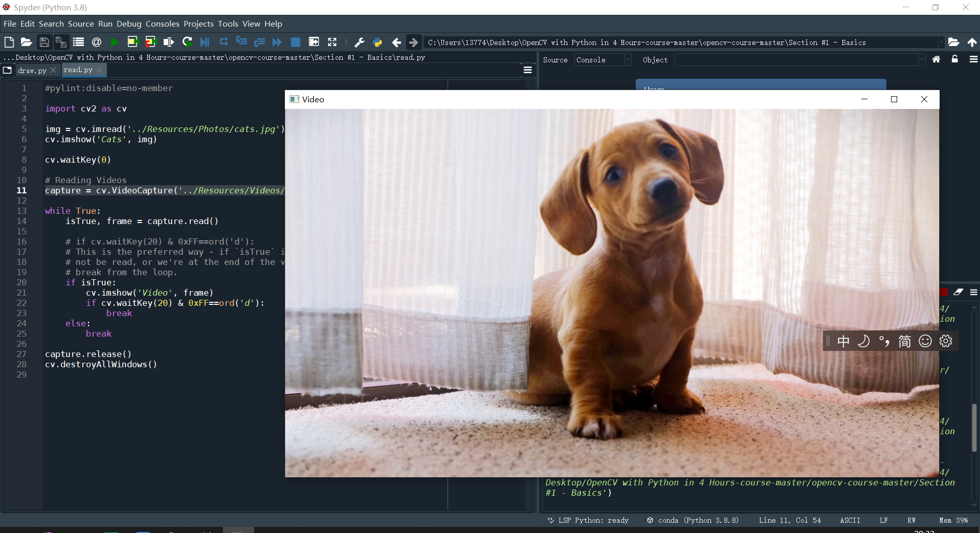Save the current file
Image resolution: width=980 pixels, height=533 pixels.
tap(44, 42)
